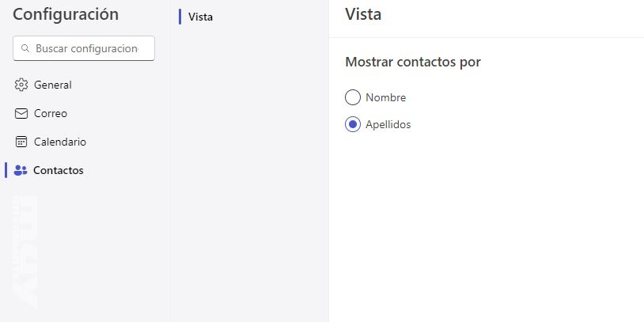This screenshot has height=322, width=644.
Task: Click the Correo envelope icon
Action: click(x=21, y=113)
